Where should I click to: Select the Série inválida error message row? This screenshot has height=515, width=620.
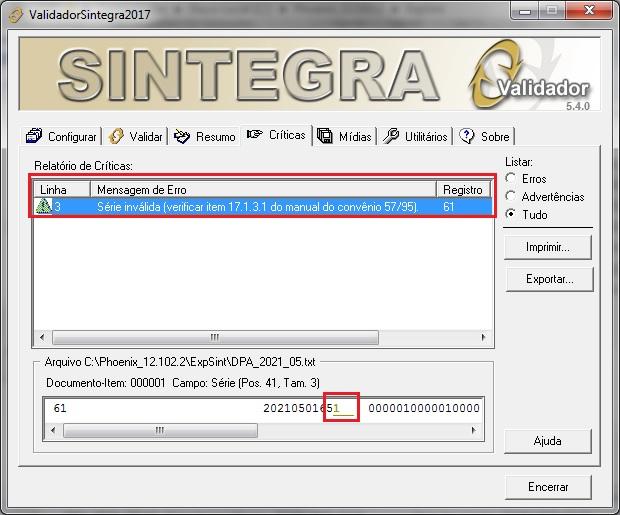(263, 206)
